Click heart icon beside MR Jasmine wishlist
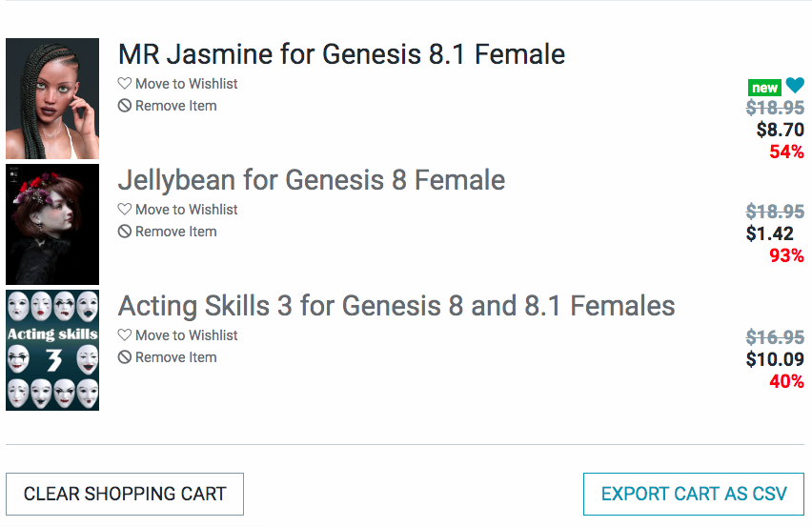 pos(125,84)
